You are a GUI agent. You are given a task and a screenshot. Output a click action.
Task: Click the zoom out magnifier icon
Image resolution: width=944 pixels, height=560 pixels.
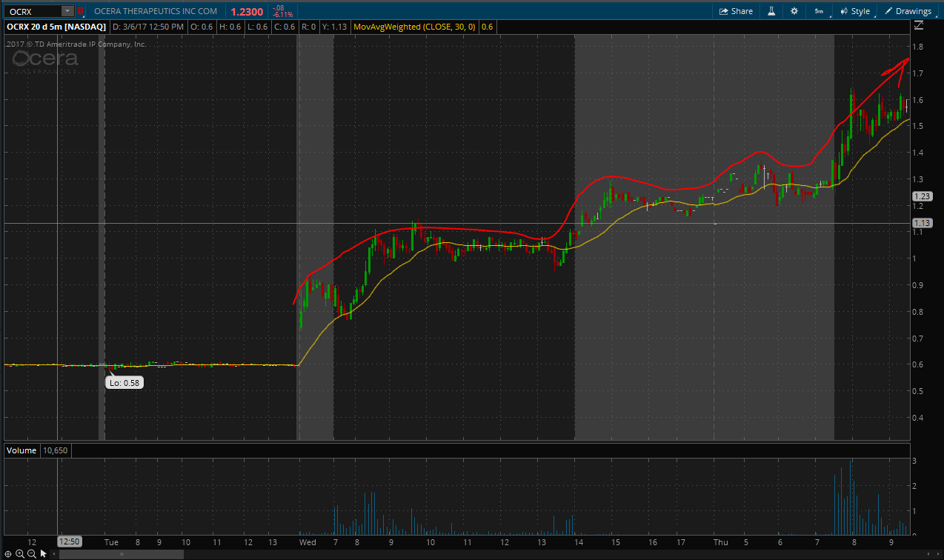point(31,553)
